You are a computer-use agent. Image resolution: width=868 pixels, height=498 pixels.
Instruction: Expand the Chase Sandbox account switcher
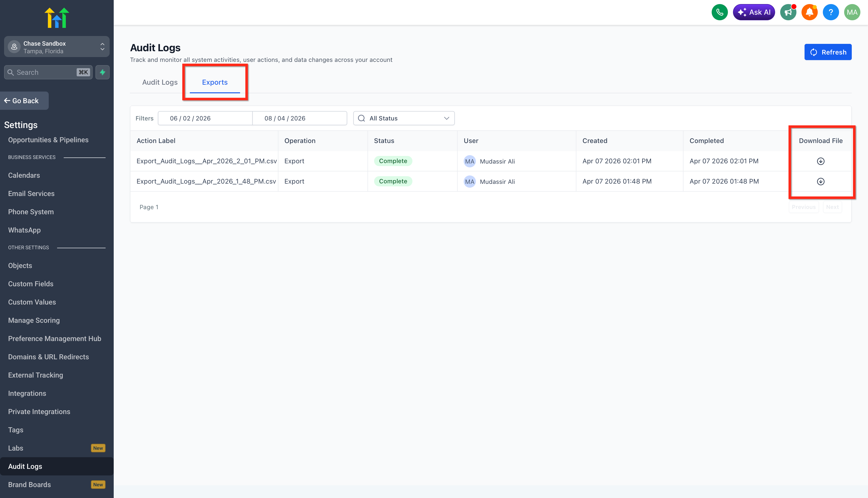point(57,47)
